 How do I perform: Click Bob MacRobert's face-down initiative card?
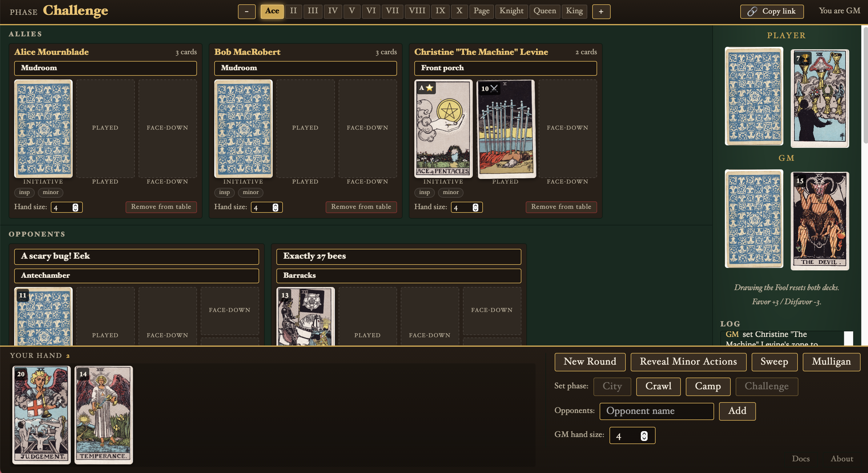pyautogui.click(x=243, y=128)
